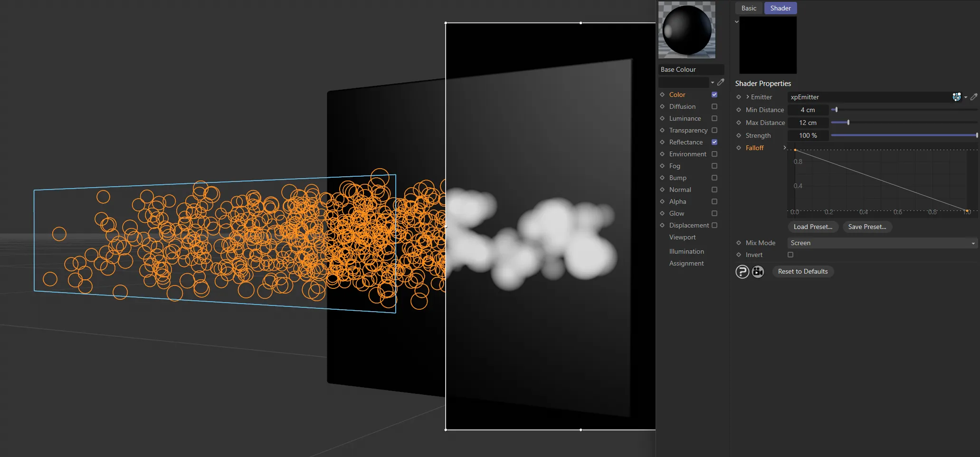Select the eyedropper picker next to the Emitter field
Screen dimensions: 980x457
click(974, 97)
